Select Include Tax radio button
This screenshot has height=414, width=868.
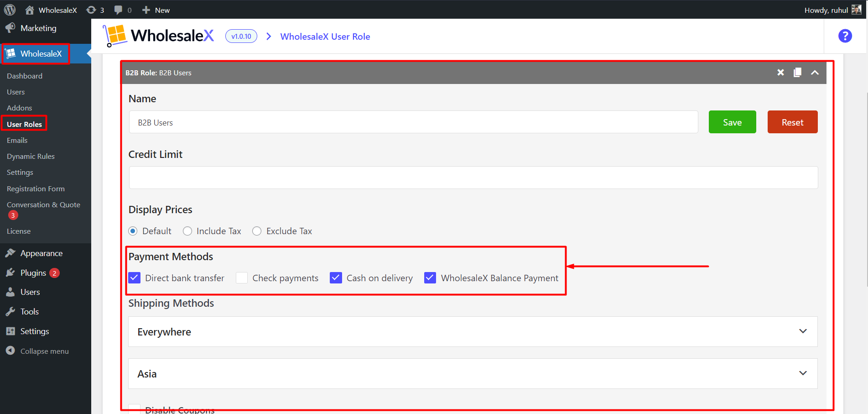[187, 231]
